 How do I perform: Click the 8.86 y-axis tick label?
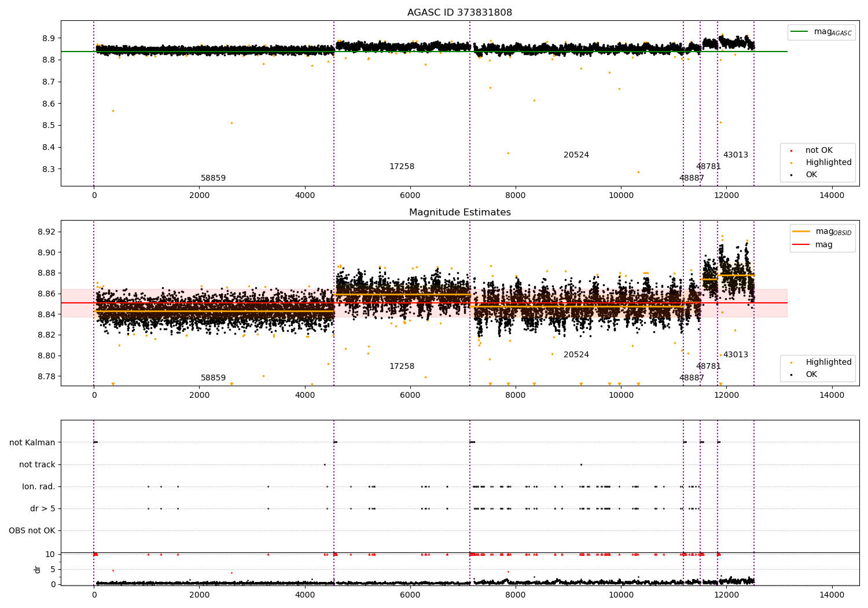46,294
